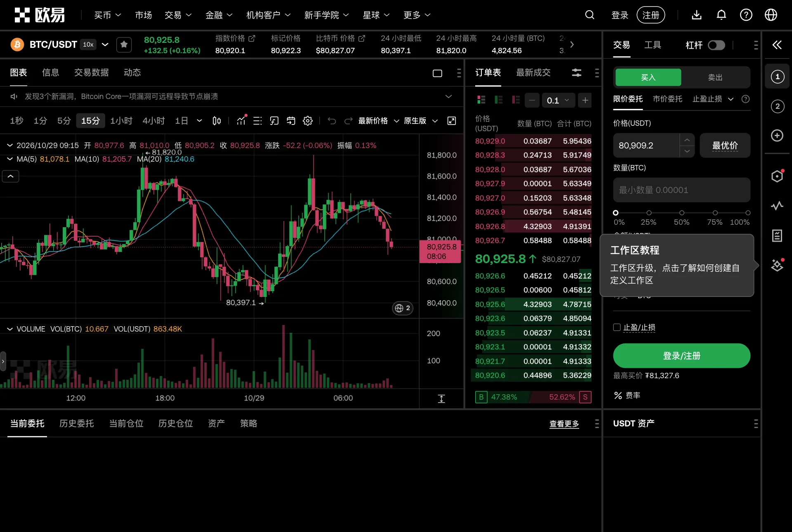Open the help question mark icon
The image size is (792, 532).
click(746, 15)
